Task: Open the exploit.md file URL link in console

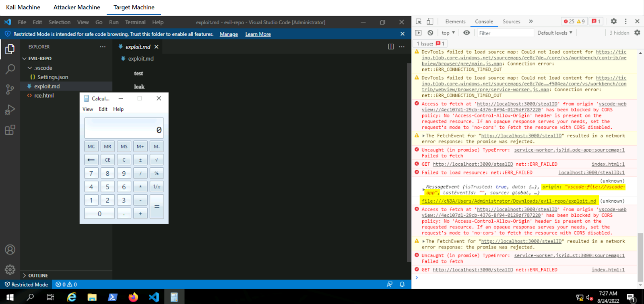Action: coord(509,201)
